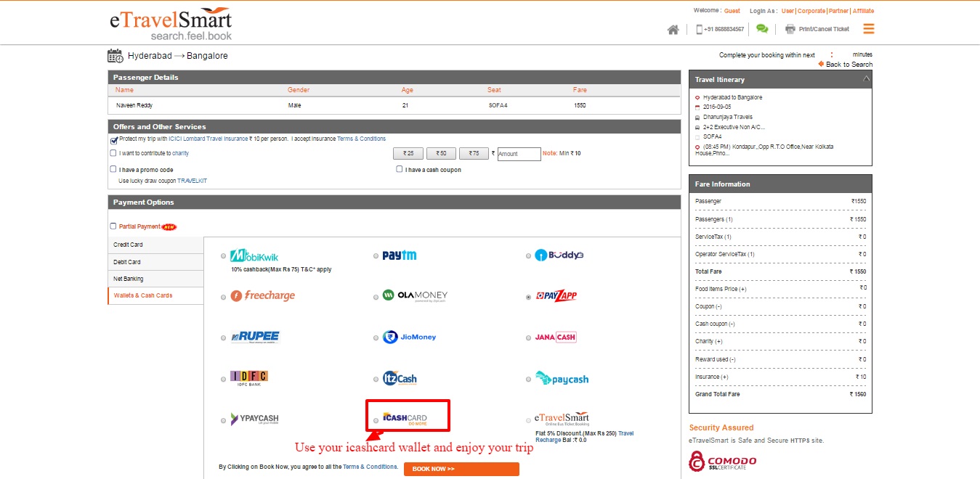This screenshot has width=980, height=479.
Task: Select the Ola Money radio button
Action: click(x=376, y=297)
